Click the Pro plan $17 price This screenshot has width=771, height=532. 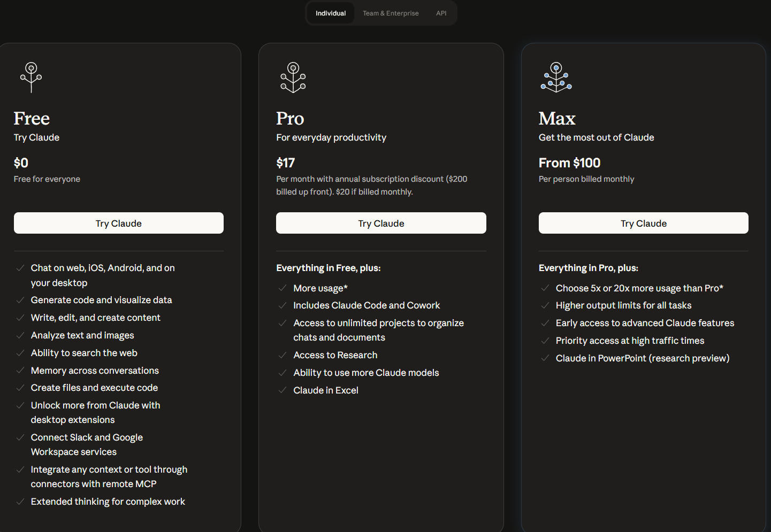pyautogui.click(x=286, y=163)
